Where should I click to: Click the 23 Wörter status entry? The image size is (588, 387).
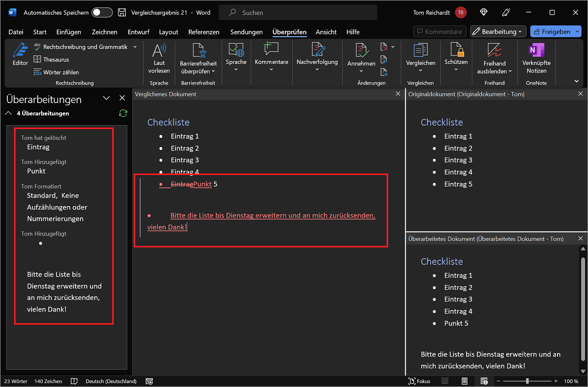[x=16, y=381]
